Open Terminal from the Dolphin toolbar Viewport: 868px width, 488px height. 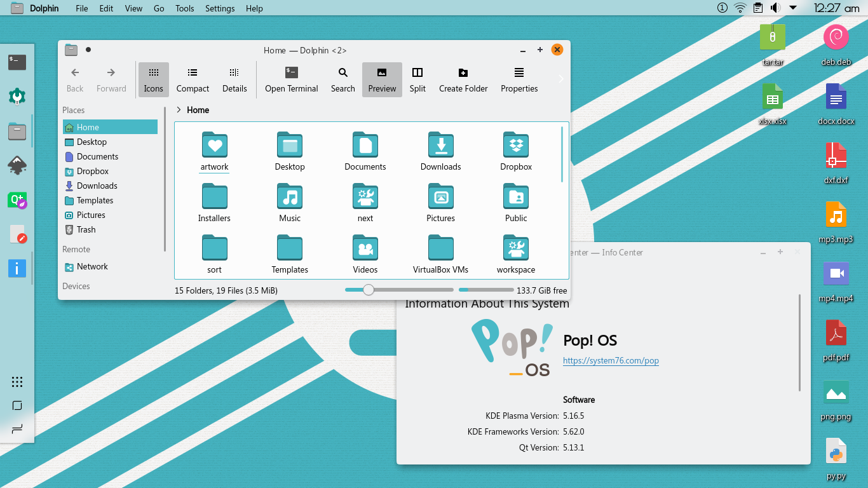click(292, 79)
